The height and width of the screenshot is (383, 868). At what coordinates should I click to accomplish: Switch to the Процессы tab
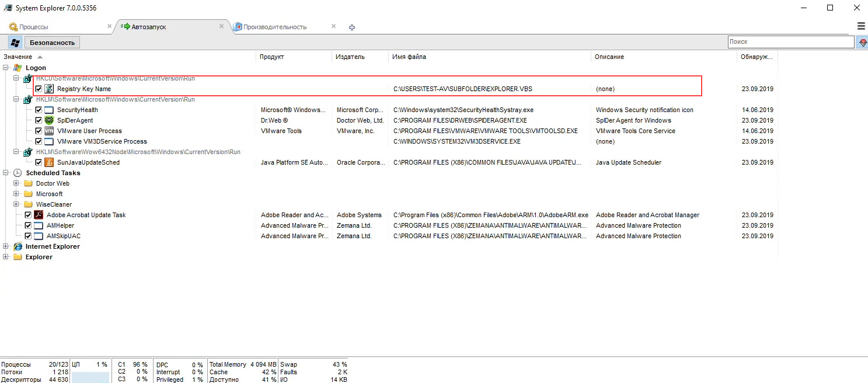click(34, 27)
